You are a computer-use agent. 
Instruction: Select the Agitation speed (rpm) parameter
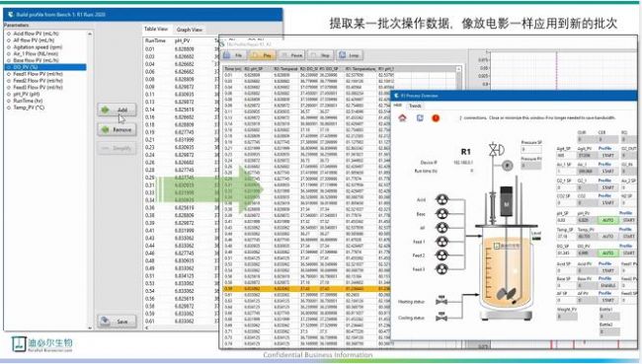(38, 47)
